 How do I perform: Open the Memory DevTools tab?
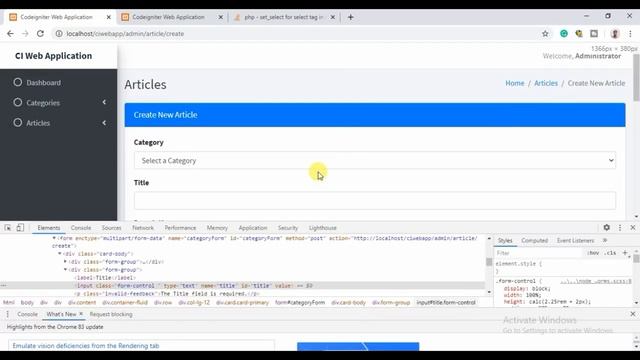point(217,228)
